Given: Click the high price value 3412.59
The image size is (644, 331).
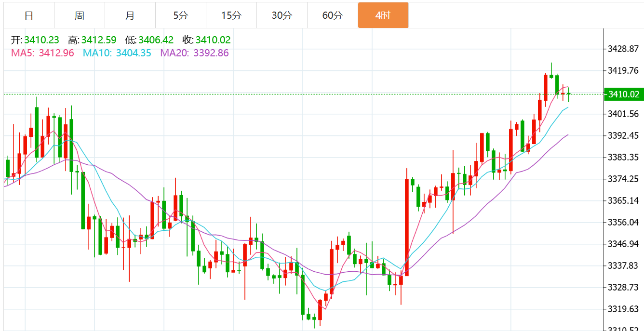Looking at the screenshot, I should (99, 40).
